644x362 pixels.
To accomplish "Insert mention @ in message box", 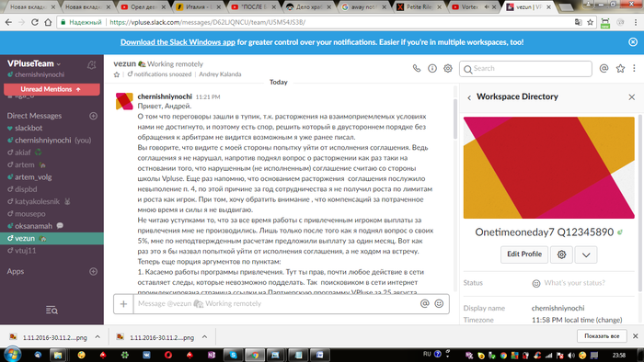I will (425, 303).
